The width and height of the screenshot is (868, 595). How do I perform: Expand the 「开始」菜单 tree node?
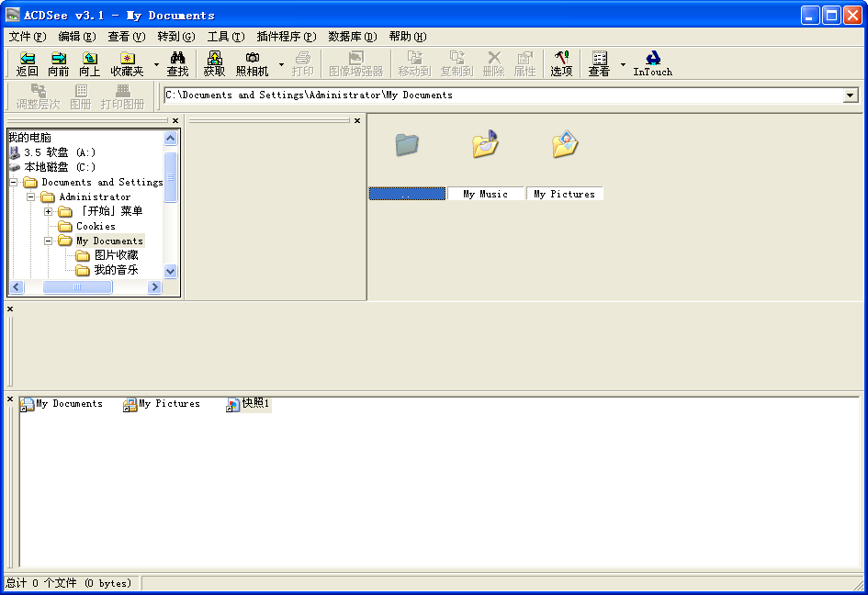coord(48,211)
